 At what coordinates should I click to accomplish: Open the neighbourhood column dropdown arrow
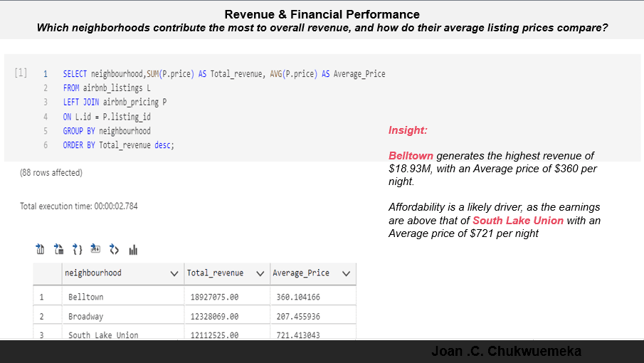[174, 273]
